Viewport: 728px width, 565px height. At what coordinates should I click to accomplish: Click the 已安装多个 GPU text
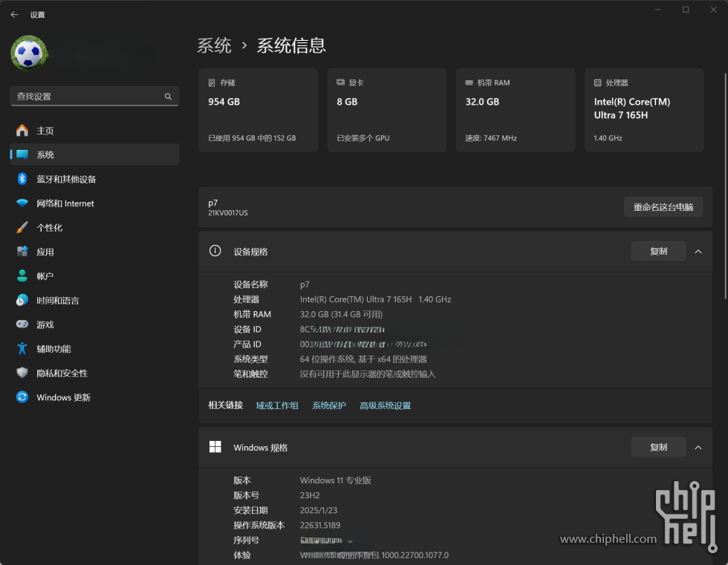coord(363,138)
